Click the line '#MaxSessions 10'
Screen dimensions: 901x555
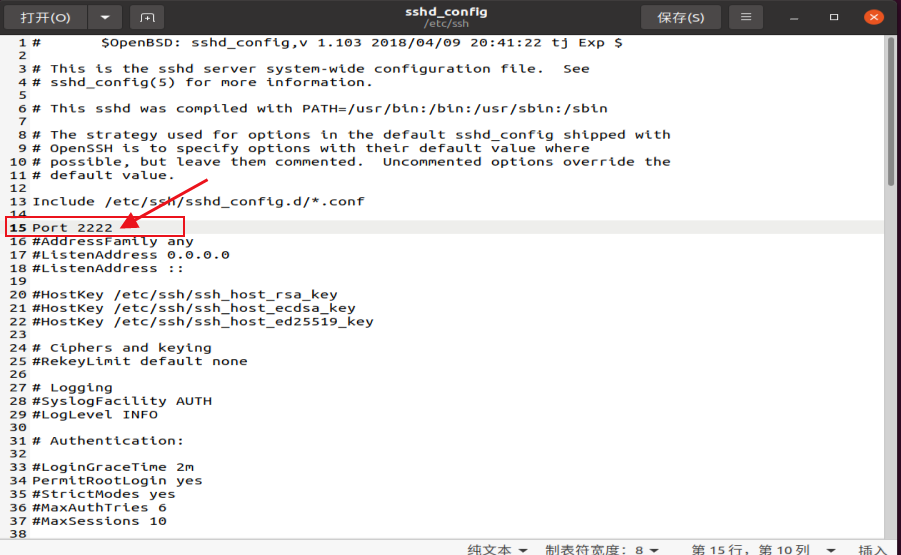click(x=99, y=521)
